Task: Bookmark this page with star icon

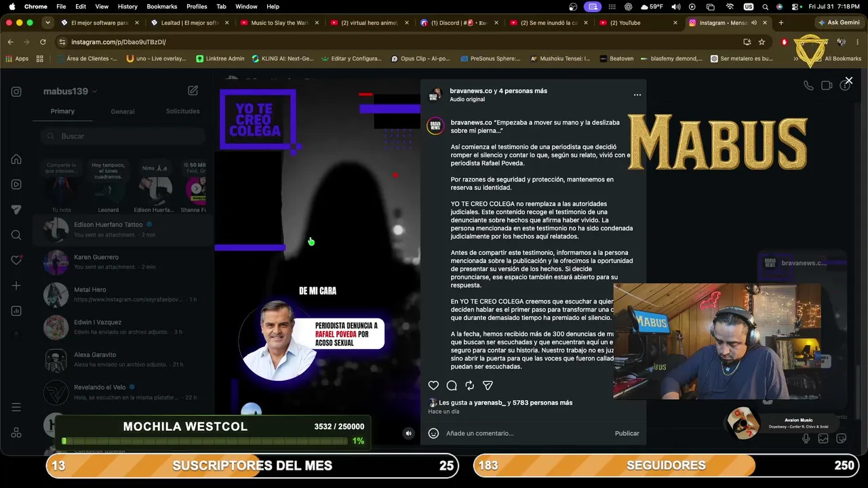Action: pos(762,42)
